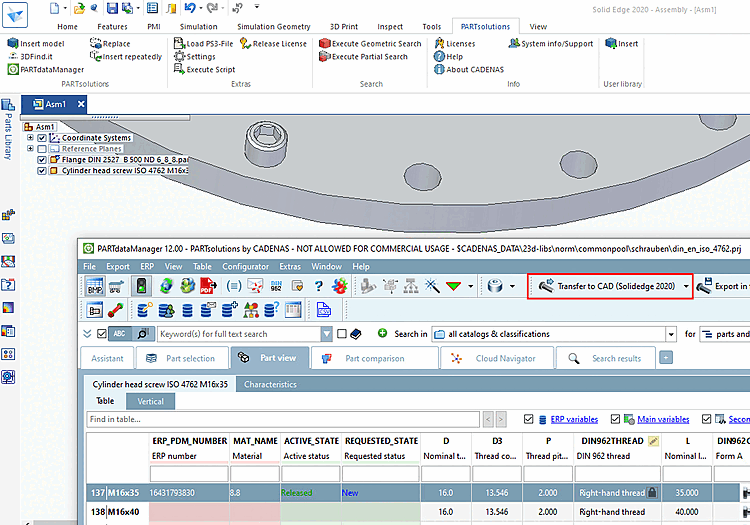Click the Release License icon
This screenshot has height=525, width=750.
[245, 44]
